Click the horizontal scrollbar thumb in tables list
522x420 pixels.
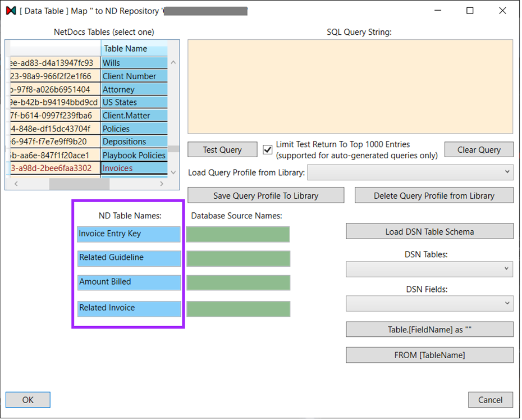[x=79, y=184]
